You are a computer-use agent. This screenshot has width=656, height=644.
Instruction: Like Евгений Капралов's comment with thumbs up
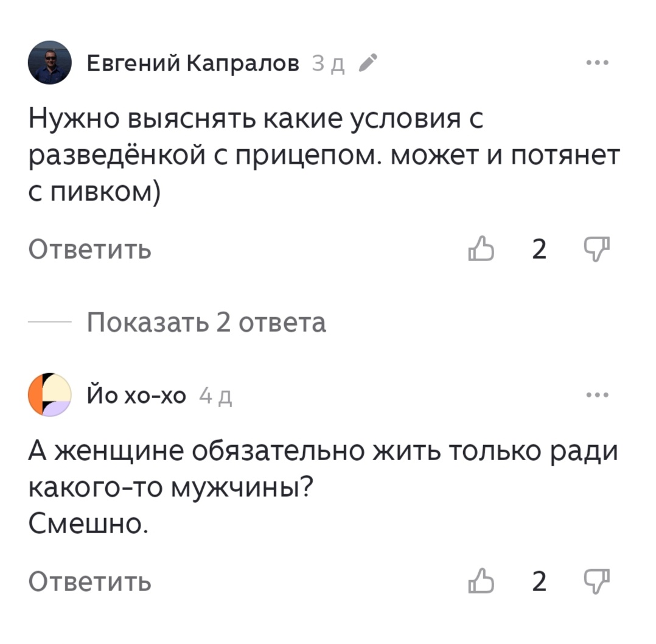point(481,248)
